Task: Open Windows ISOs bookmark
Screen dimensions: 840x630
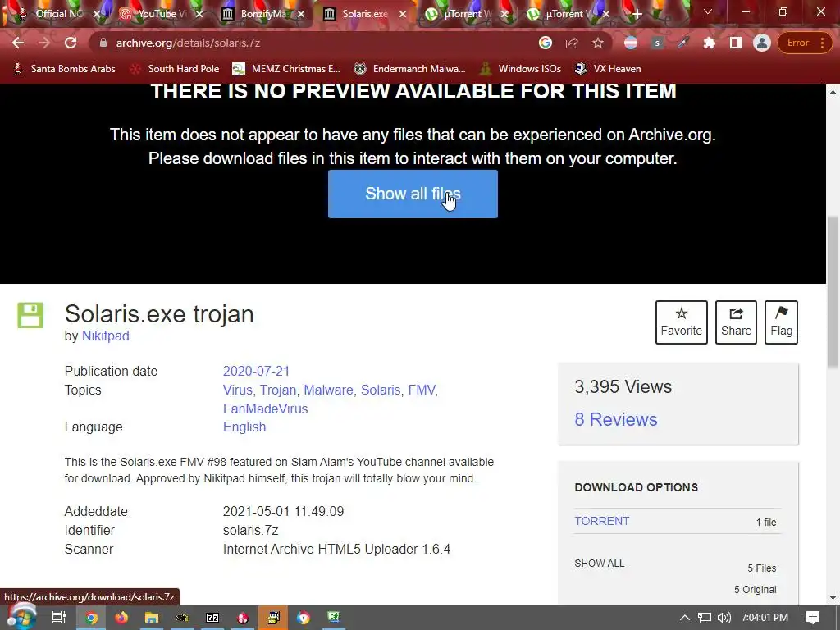Action: point(520,69)
